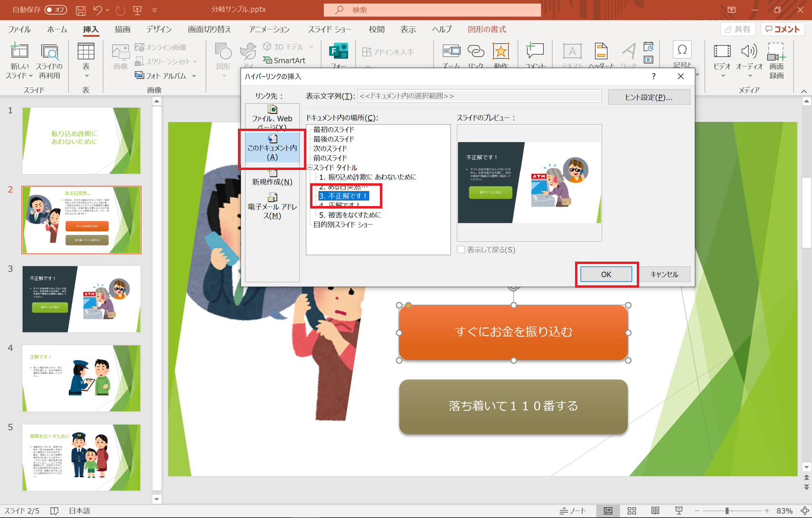The height and width of the screenshot is (518, 812).
Task: Collapse the スライド タイトル tree node
Action: (x=310, y=168)
